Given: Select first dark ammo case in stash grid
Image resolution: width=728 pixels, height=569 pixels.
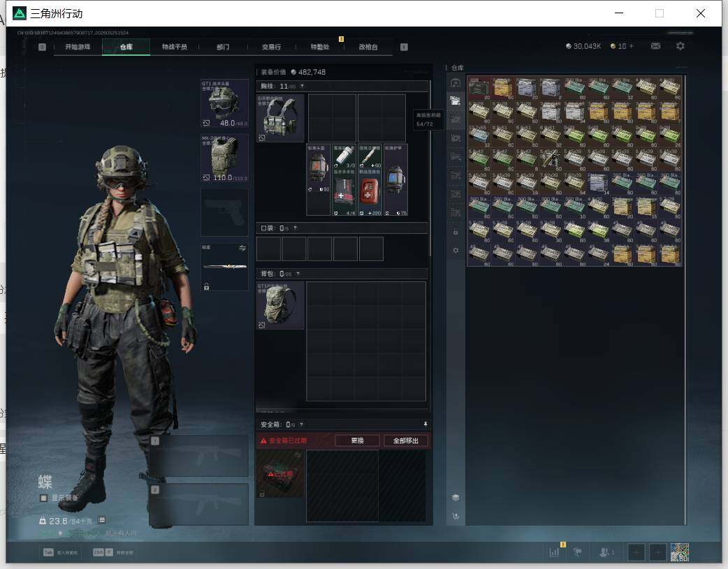Looking at the screenshot, I should coord(479,88).
